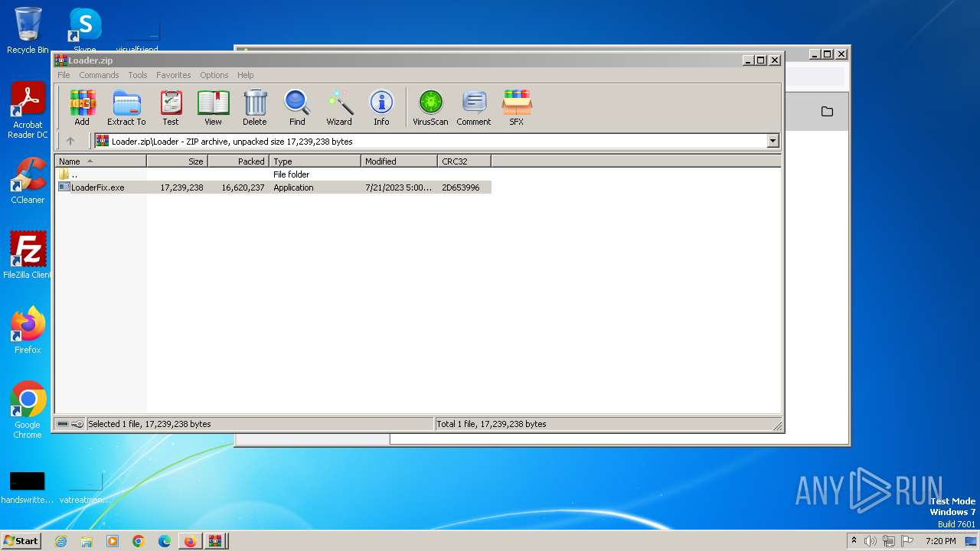This screenshot has width=980, height=551.
Task: Open Acrobat Reader DC shortcut
Action: pos(28,111)
